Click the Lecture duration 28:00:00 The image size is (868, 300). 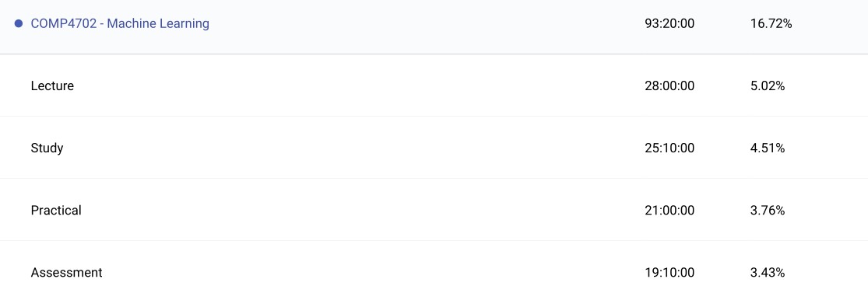[x=669, y=86]
